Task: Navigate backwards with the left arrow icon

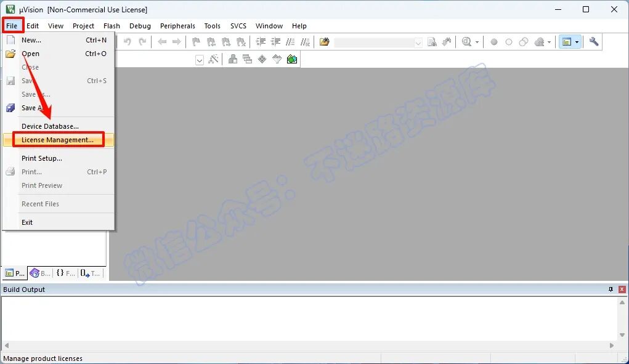Action: 162,42
